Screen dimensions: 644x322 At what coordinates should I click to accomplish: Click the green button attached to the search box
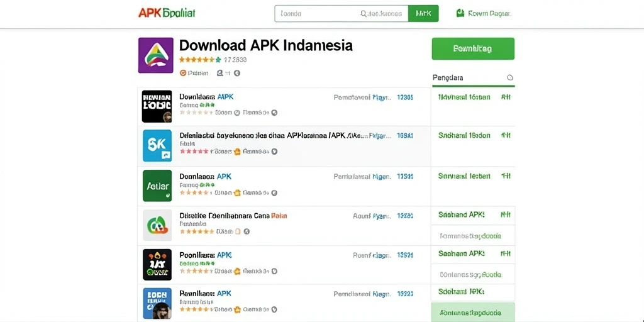tap(423, 14)
